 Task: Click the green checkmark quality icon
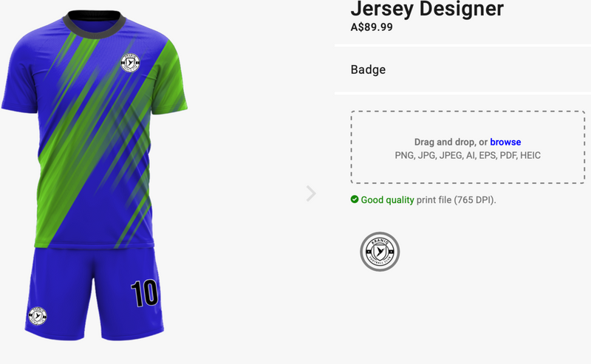click(355, 199)
